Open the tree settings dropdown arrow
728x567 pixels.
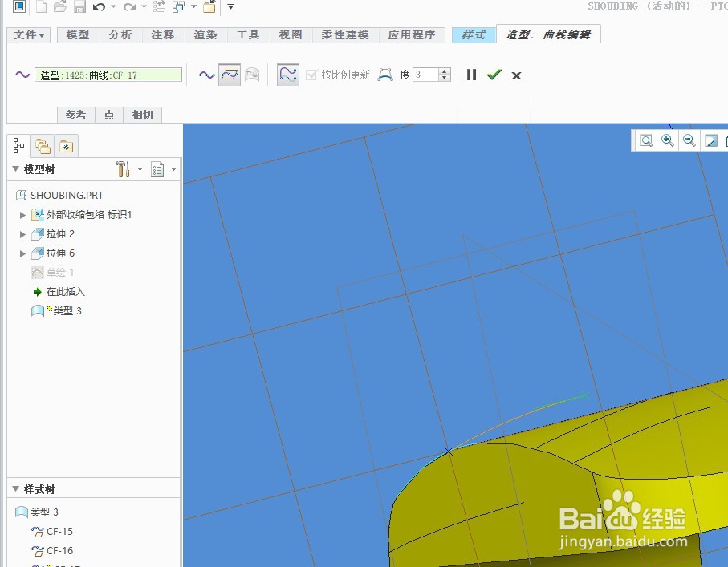tap(140, 169)
